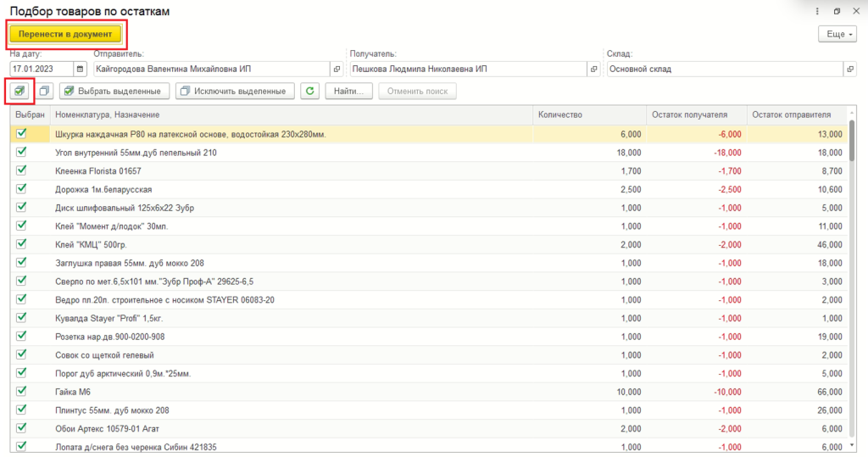The image size is (868, 457).
Task: Click 'Выбрать выделенные' button
Action: pyautogui.click(x=114, y=91)
